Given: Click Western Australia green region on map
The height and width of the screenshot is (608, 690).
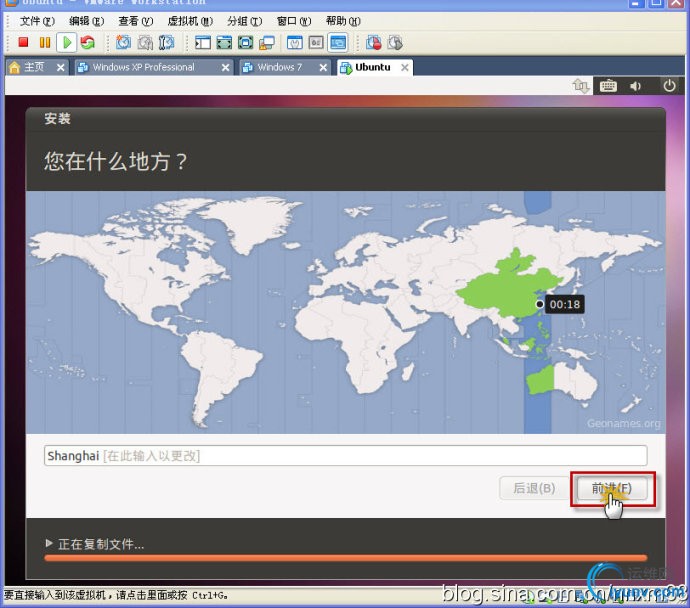Looking at the screenshot, I should (x=540, y=381).
